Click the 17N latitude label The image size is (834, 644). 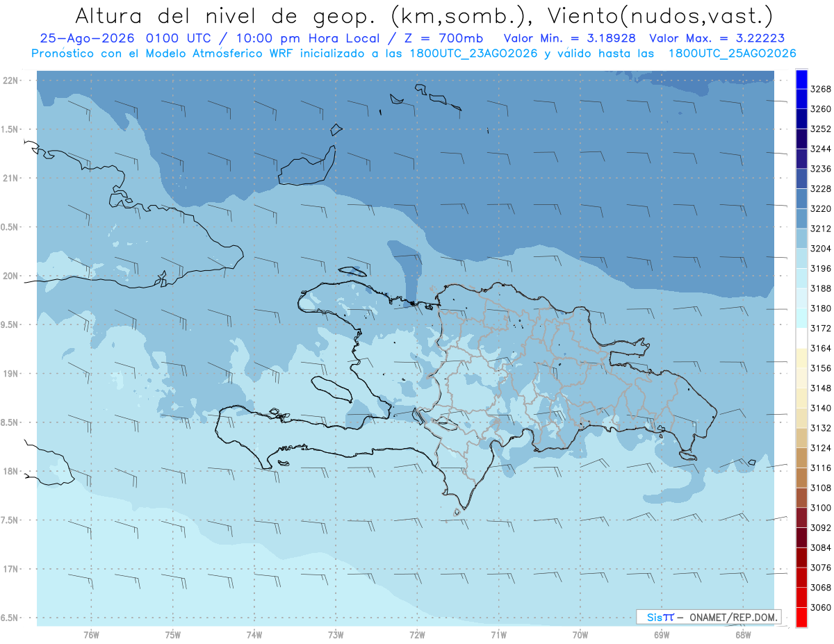point(11,569)
